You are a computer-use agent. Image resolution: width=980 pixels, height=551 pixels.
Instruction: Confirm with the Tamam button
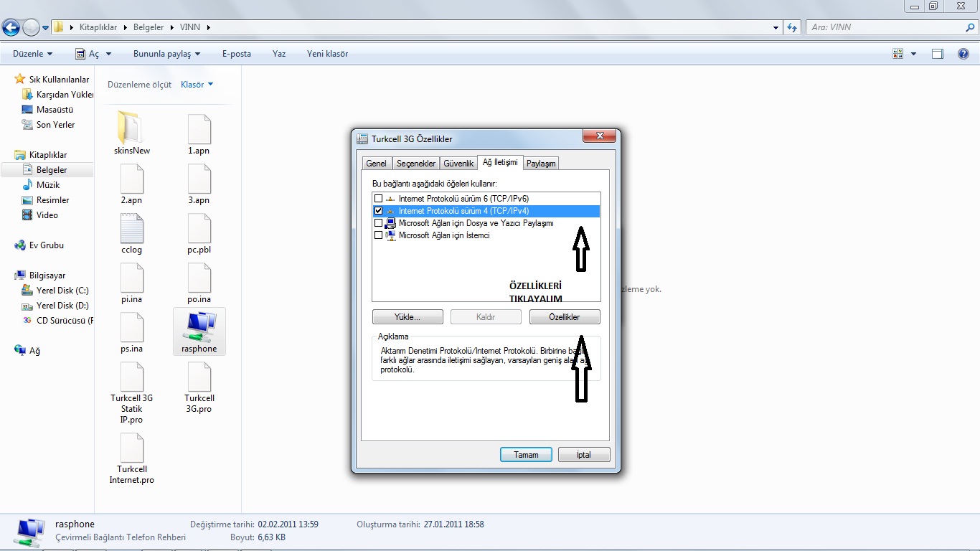click(x=526, y=455)
